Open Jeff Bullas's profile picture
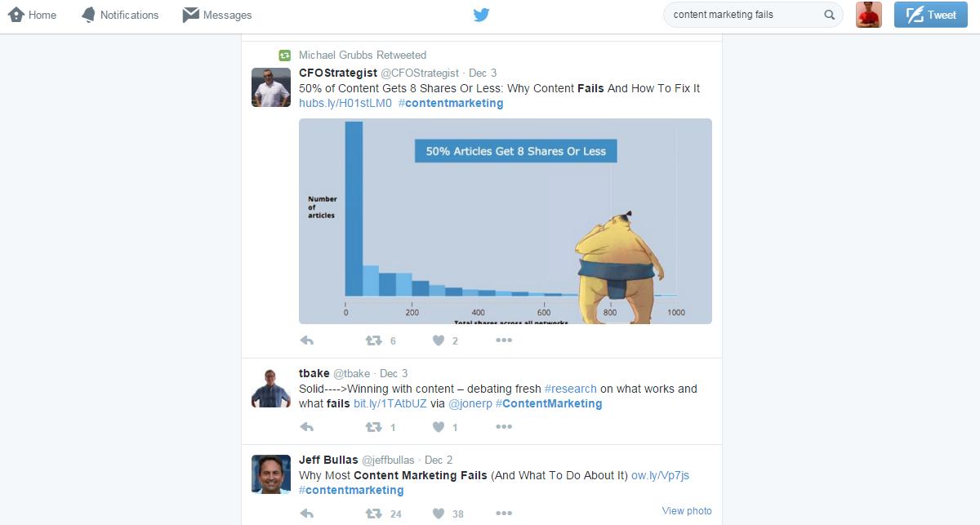The height and width of the screenshot is (525, 980). coord(271,474)
